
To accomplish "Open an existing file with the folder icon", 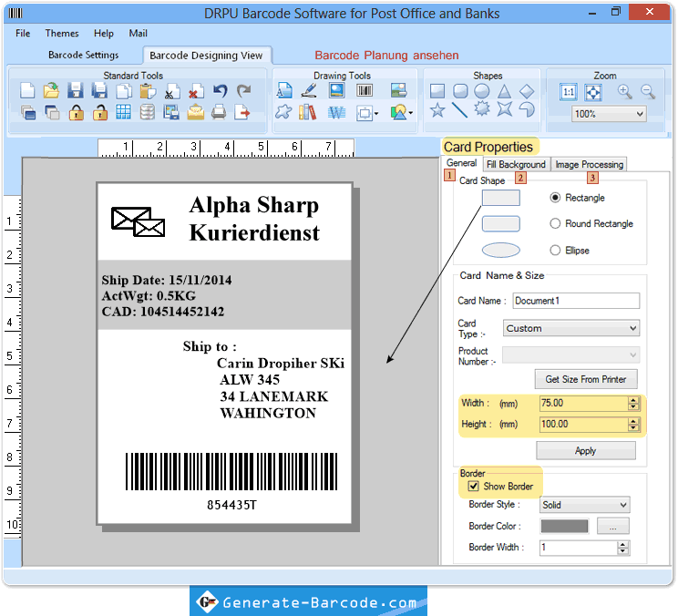I will 51,91.
